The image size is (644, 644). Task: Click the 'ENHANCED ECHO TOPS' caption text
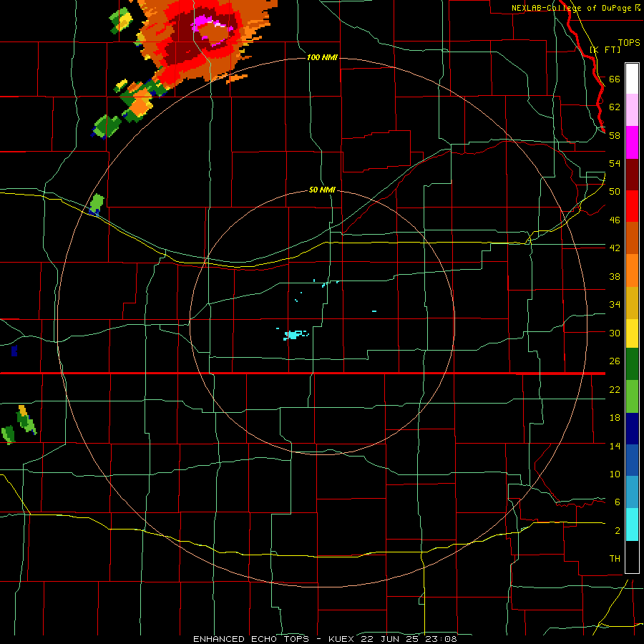coord(251,639)
